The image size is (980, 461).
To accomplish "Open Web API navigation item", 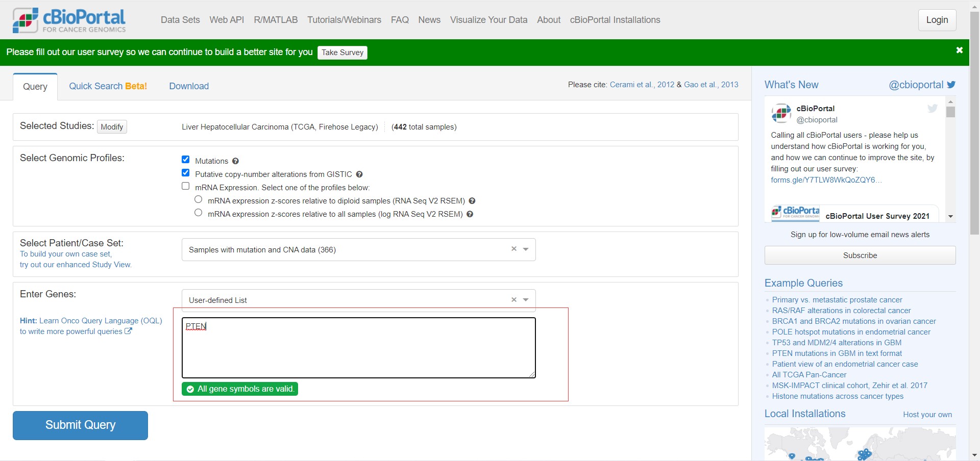I will [x=227, y=20].
